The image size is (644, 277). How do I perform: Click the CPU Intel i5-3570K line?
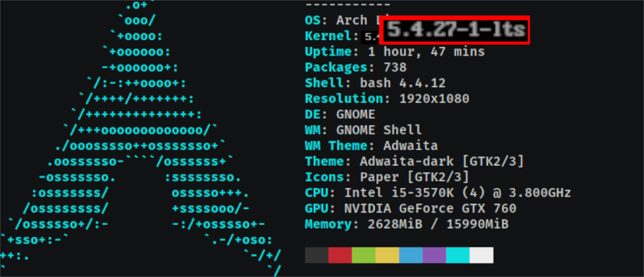(x=438, y=193)
